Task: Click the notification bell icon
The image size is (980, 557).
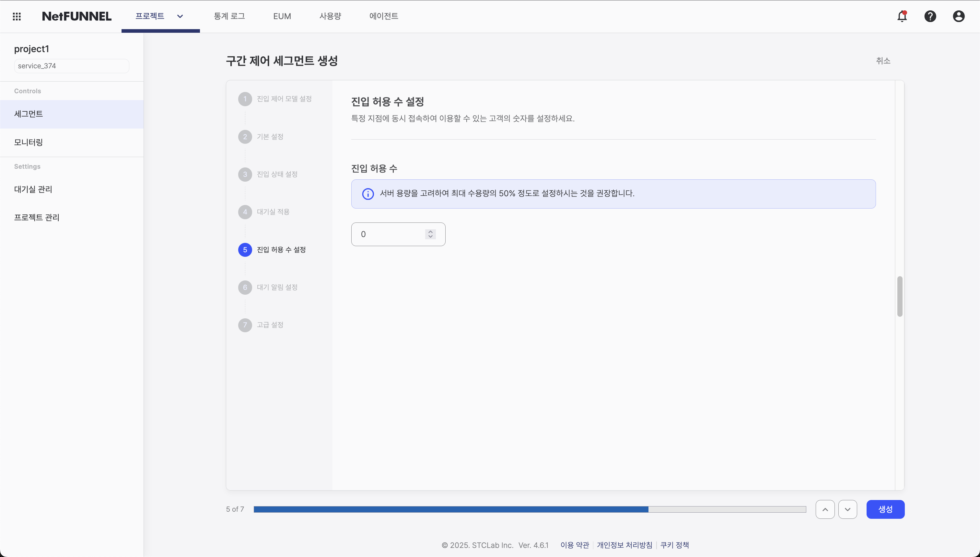Action: (902, 17)
